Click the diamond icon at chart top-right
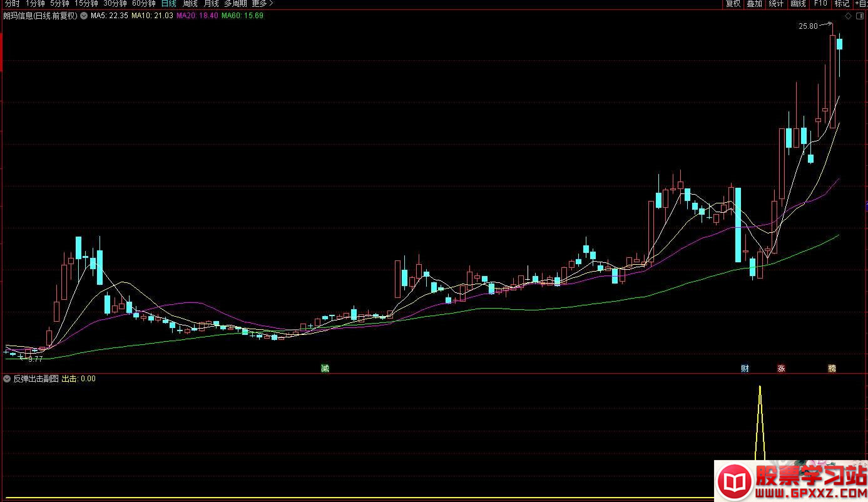The image size is (868, 502). click(848, 16)
